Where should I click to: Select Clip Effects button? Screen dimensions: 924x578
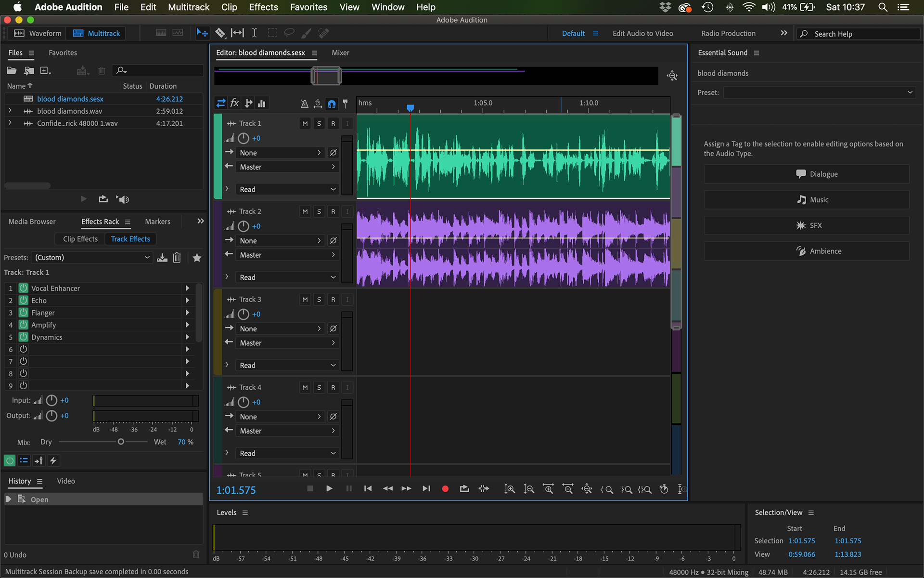pos(80,239)
